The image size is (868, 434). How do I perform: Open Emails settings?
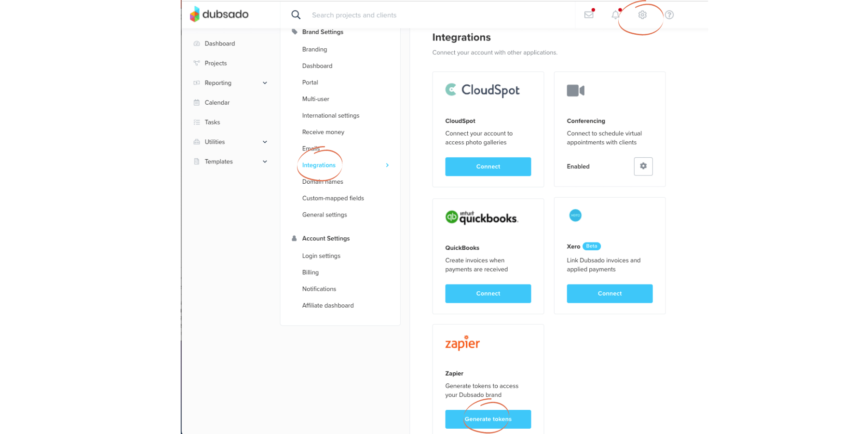tap(311, 149)
